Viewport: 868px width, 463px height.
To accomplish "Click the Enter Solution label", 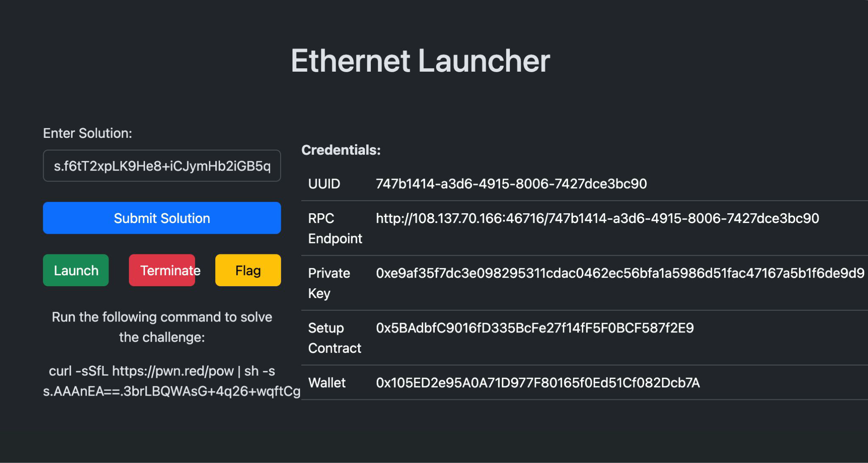I will [x=87, y=133].
